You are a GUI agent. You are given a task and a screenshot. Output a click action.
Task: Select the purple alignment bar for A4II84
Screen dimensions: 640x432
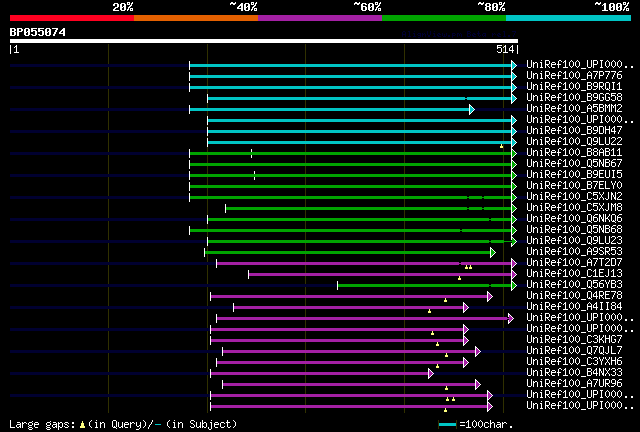tap(351, 308)
